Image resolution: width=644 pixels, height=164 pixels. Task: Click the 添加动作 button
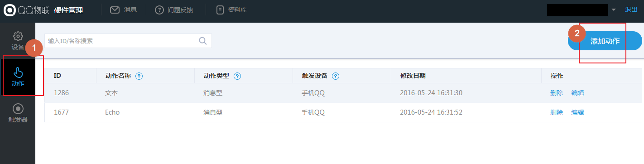605,41
